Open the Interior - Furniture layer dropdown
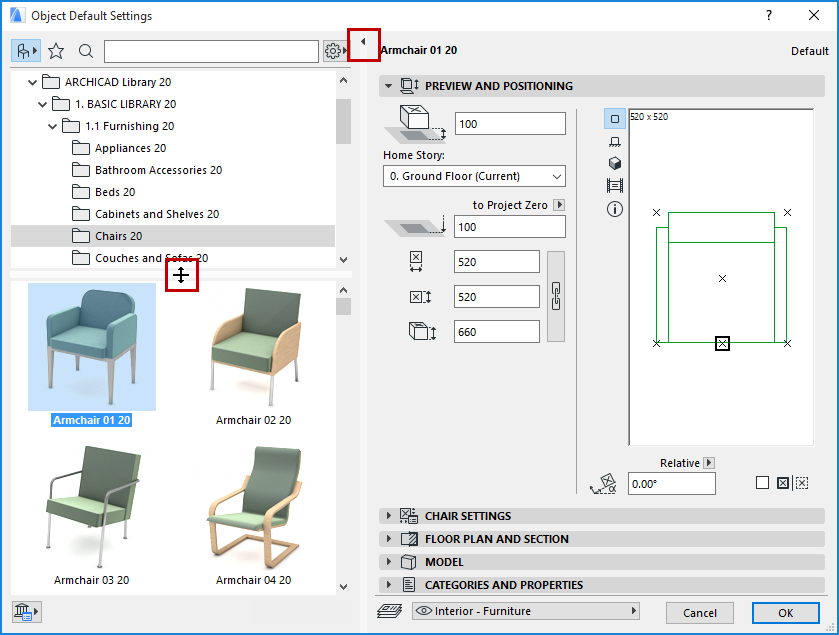839x635 pixels. click(x=525, y=611)
